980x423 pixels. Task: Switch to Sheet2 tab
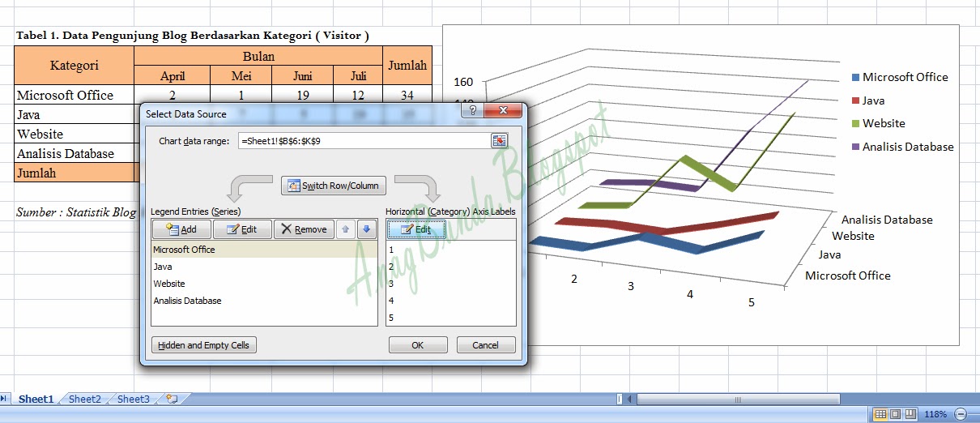[x=85, y=399]
